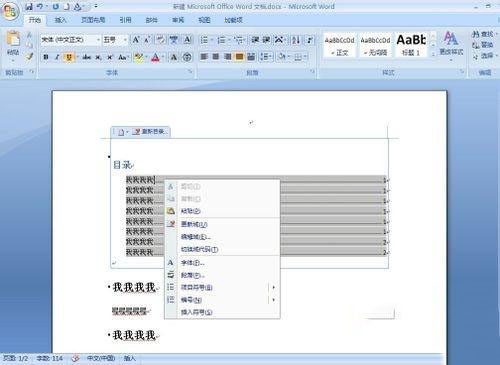Viewport: 500px width, 365px height.
Task: Customize quick access toolbar dropdown arrow
Action: (x=96, y=6)
